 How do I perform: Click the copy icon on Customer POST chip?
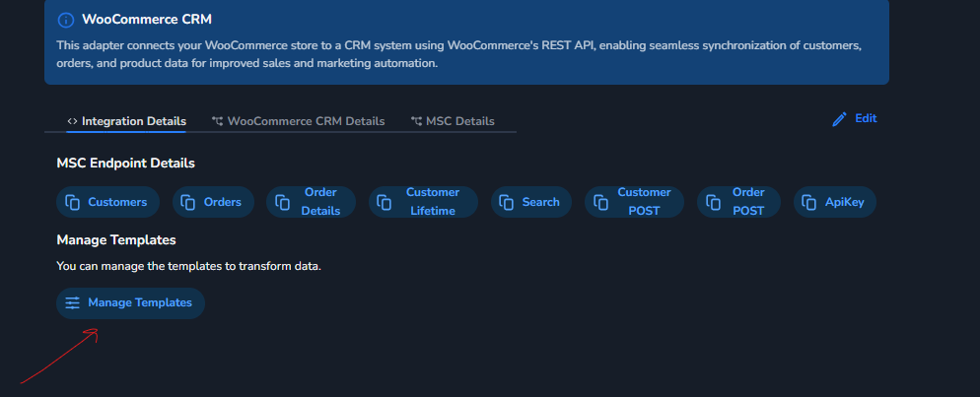pos(600,202)
